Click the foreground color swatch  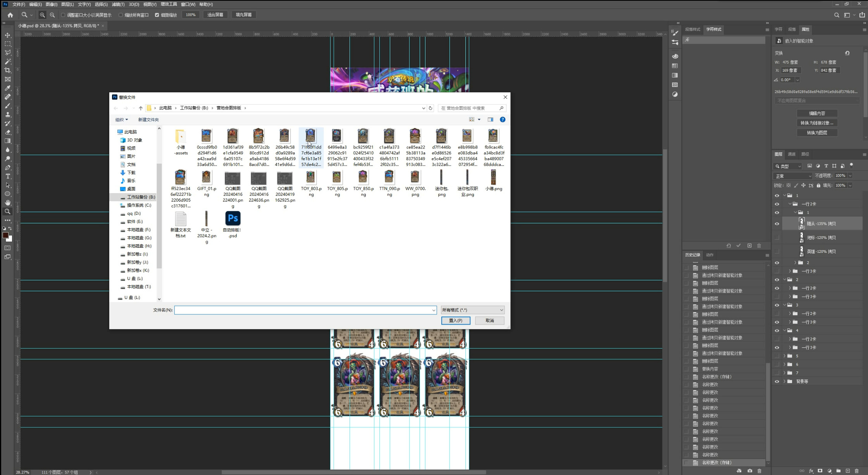click(5, 235)
